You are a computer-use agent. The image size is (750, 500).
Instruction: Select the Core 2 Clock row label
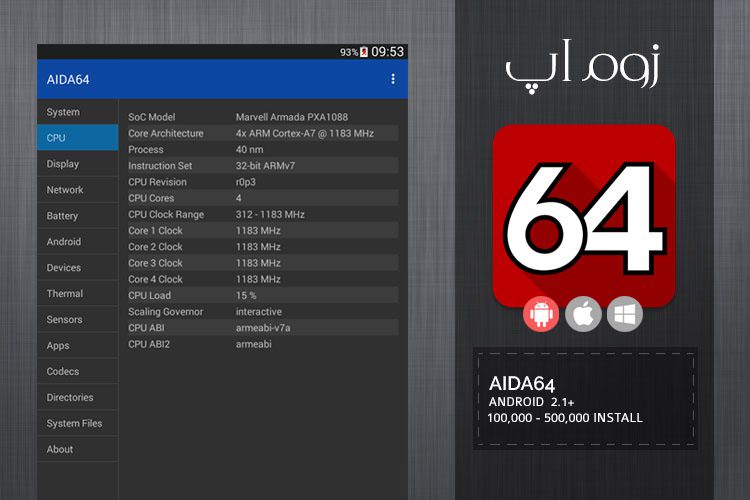point(155,247)
